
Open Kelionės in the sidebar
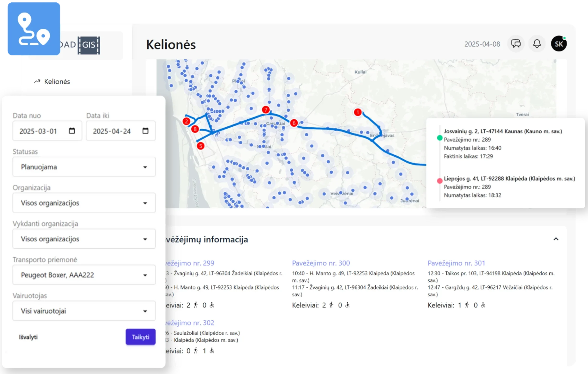[52, 81]
